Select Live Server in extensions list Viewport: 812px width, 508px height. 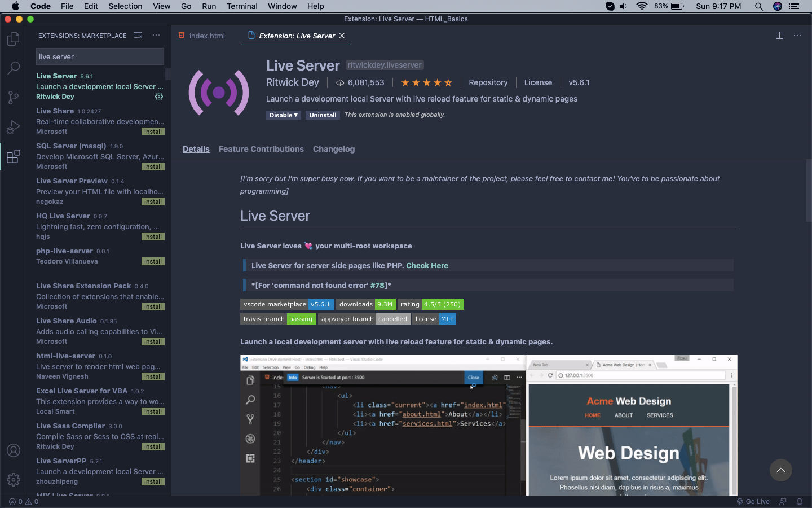[x=99, y=86]
